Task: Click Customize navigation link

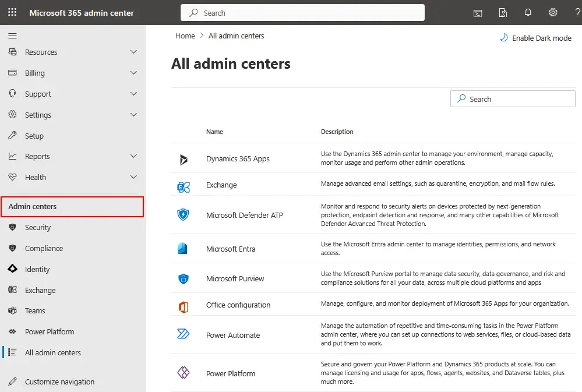Action: [59, 382]
